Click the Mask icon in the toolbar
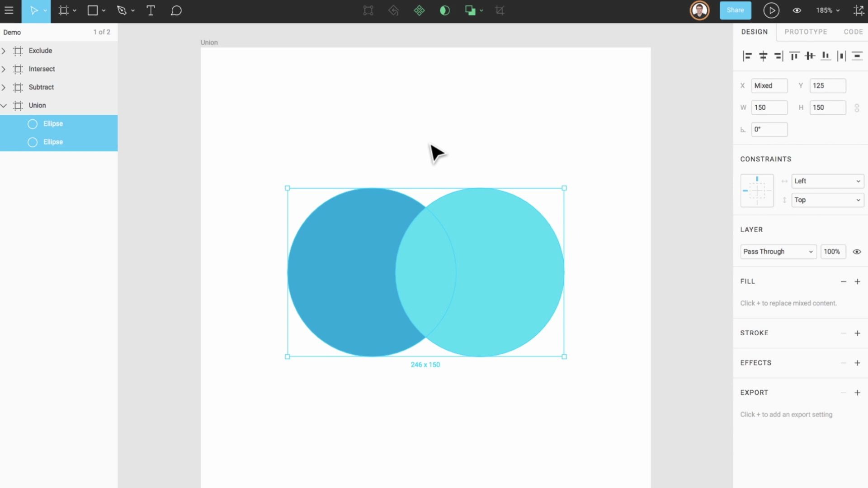Viewport: 868px width, 488px height. point(445,10)
